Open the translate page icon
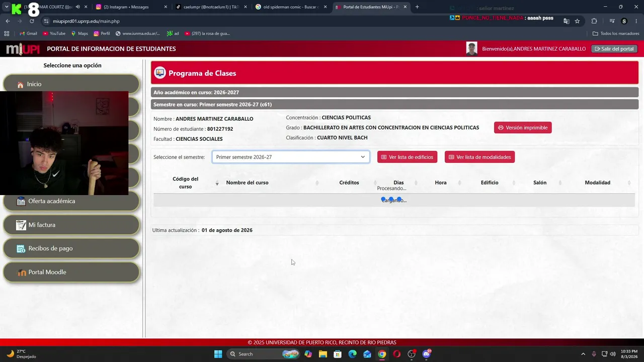This screenshot has width=644, height=362. 567,21
